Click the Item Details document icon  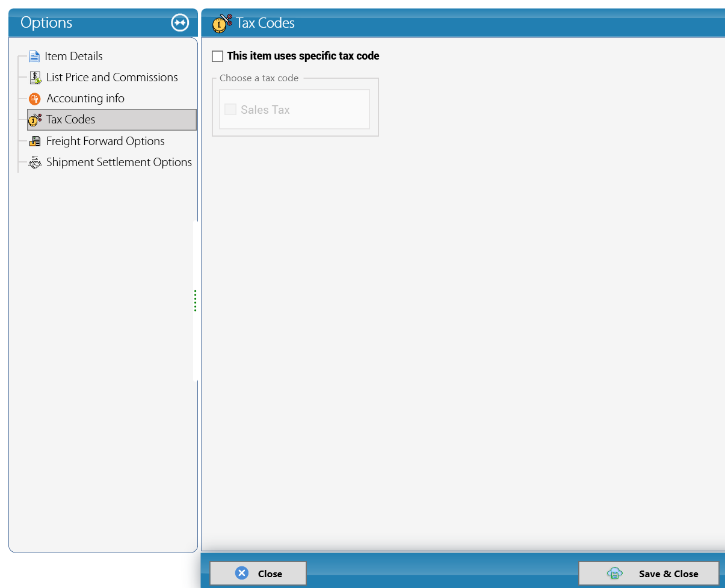tap(34, 57)
